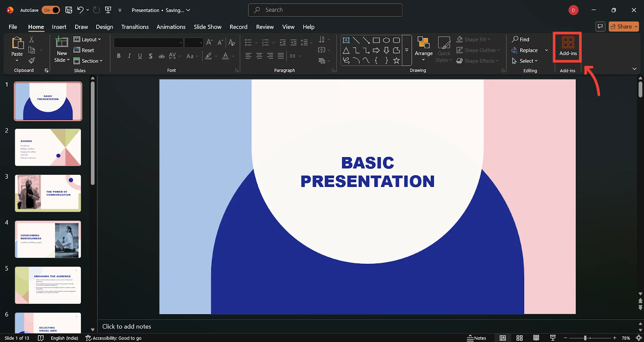Viewport: 644px width, 342px height.
Task: Select slide 3 thumbnail, Power of Communication
Action: pos(48,193)
